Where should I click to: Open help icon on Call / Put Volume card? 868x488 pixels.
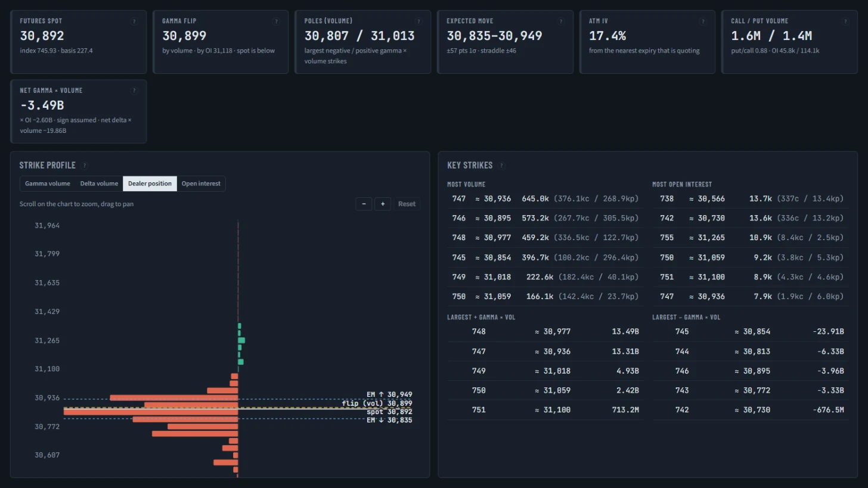point(845,21)
